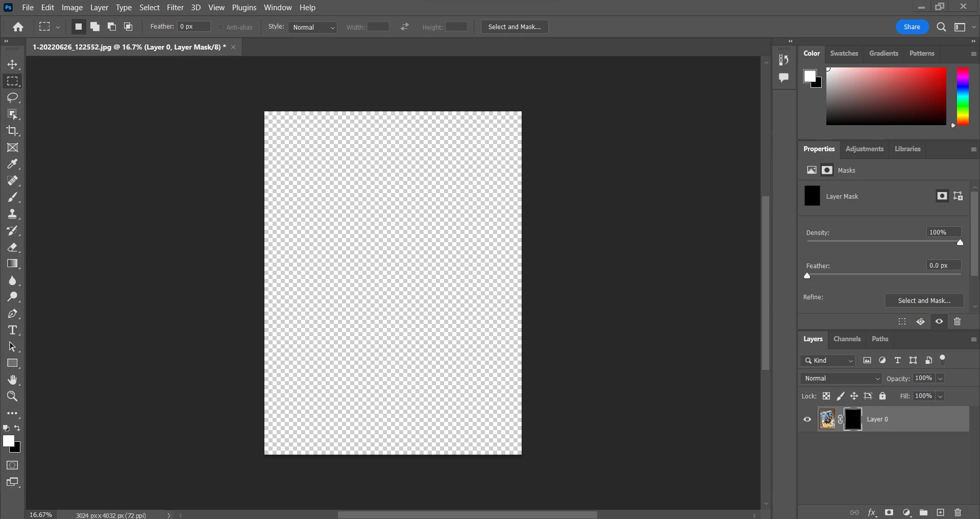980x519 pixels.
Task: Toggle lock transparent pixels
Action: click(826, 396)
